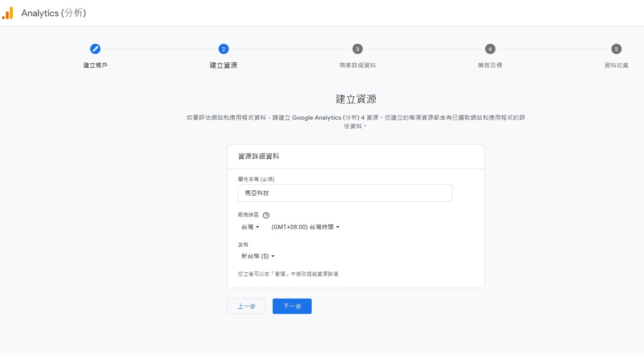Click the 貨幣 label

tap(243, 244)
